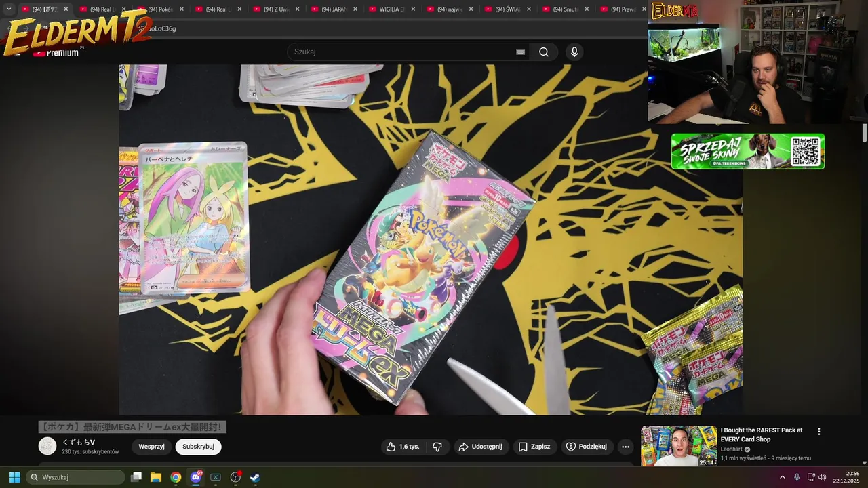
Task: Open the taskbar app with the red notification dot
Action: click(x=235, y=477)
